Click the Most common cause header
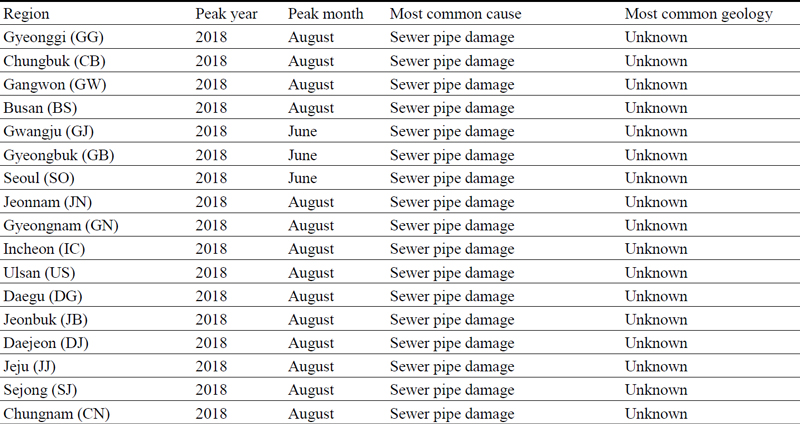800x424 pixels. 454,14
